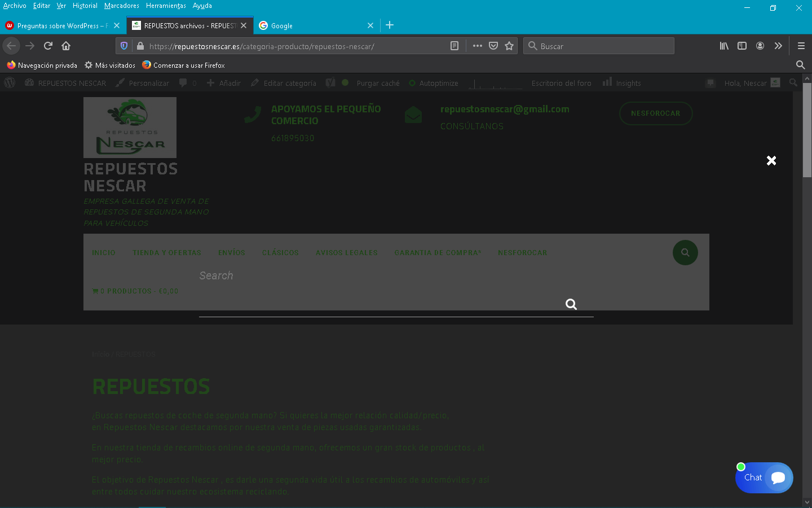Go back using browser back arrow
The width and height of the screenshot is (812, 508).
tap(11, 46)
